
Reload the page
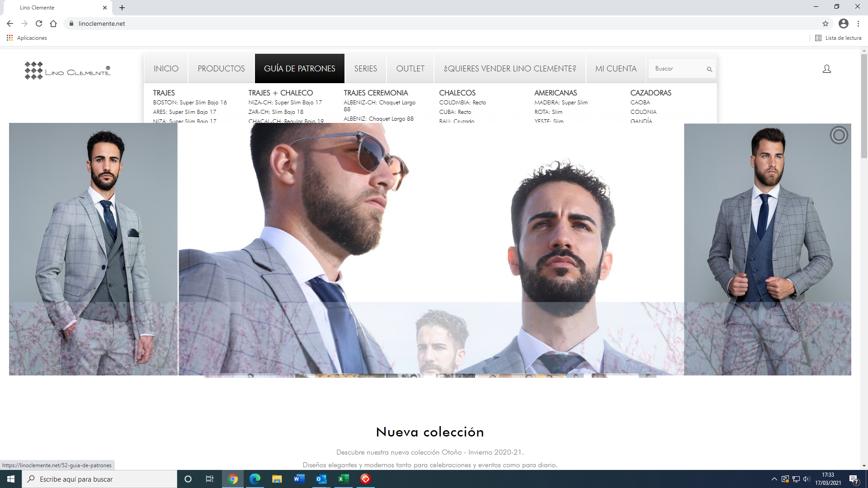pos(39,23)
